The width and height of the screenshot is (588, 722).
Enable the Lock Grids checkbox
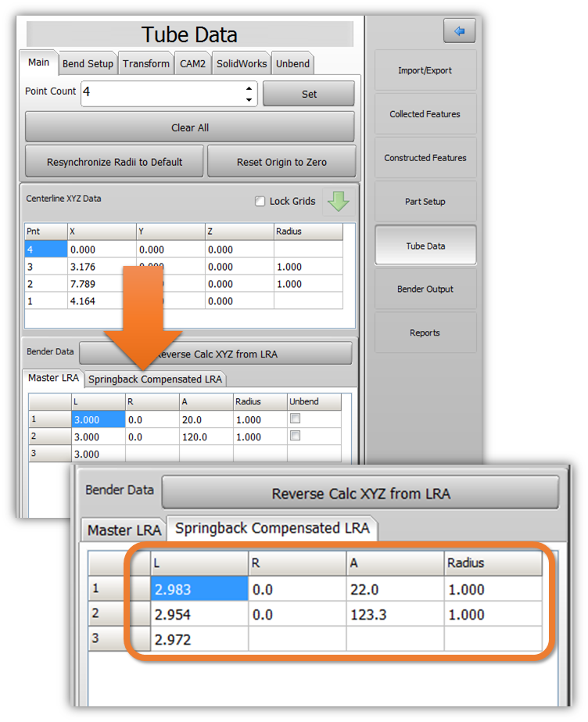(260, 202)
